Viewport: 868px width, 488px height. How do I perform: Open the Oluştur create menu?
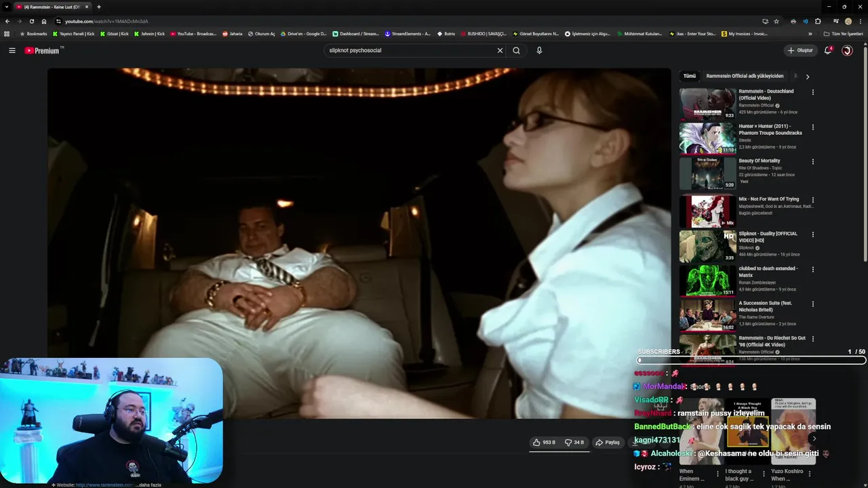pyautogui.click(x=800, y=50)
